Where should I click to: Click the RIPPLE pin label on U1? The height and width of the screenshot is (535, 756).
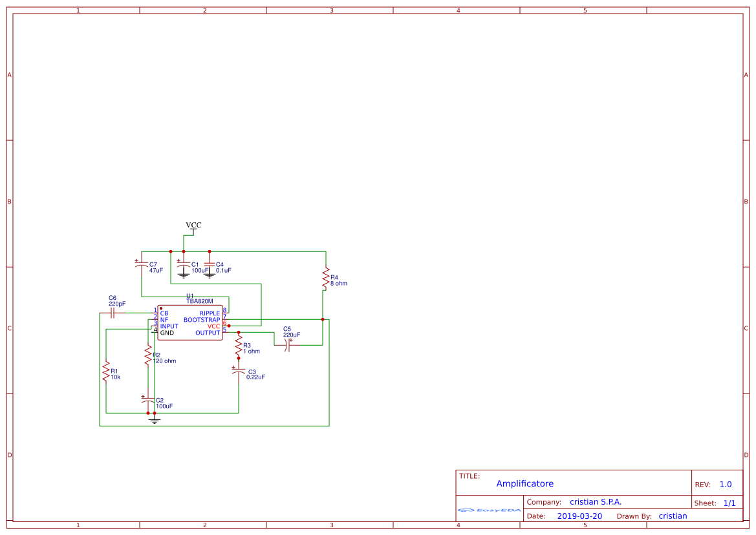(210, 313)
